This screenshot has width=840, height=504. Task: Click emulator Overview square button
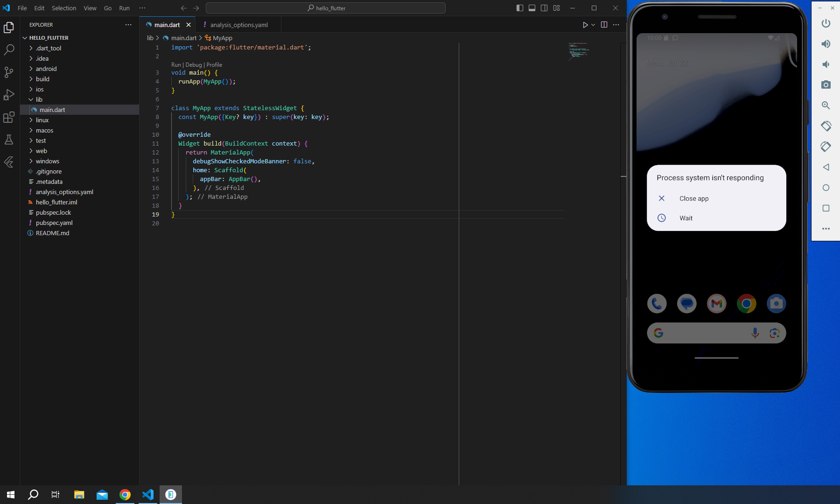point(826,208)
